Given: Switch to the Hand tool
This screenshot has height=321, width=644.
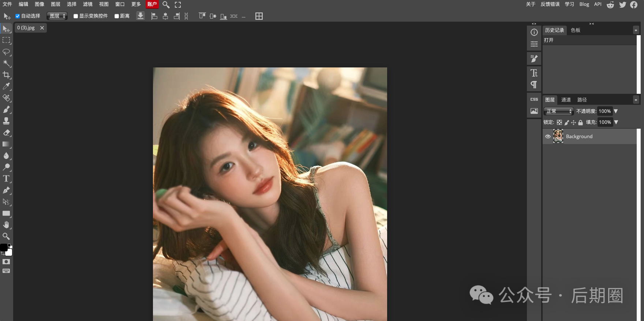Looking at the screenshot, I should (6, 225).
